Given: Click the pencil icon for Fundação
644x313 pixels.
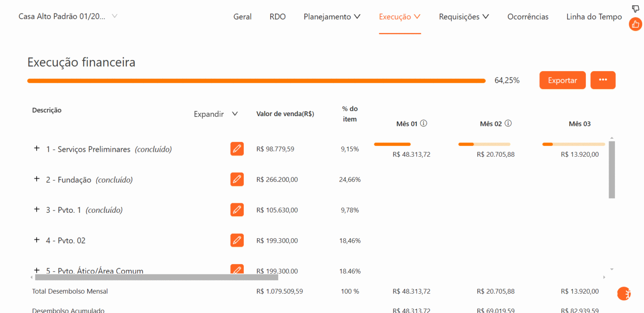Looking at the screenshot, I should (x=237, y=179).
